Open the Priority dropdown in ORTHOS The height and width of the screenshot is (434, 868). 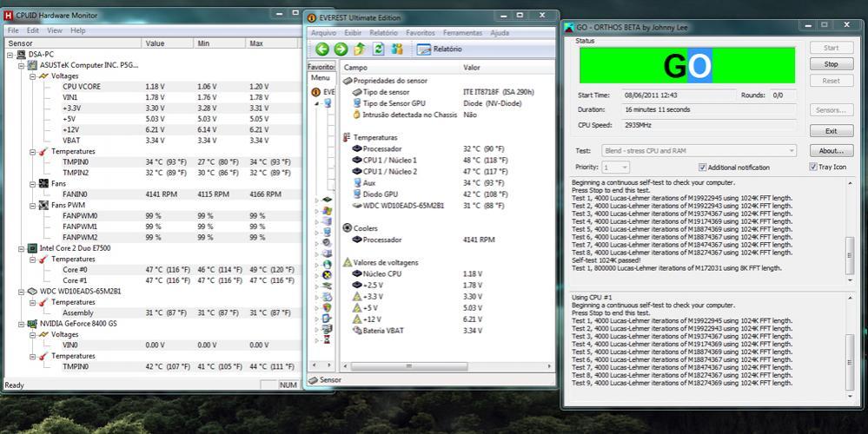pos(615,167)
